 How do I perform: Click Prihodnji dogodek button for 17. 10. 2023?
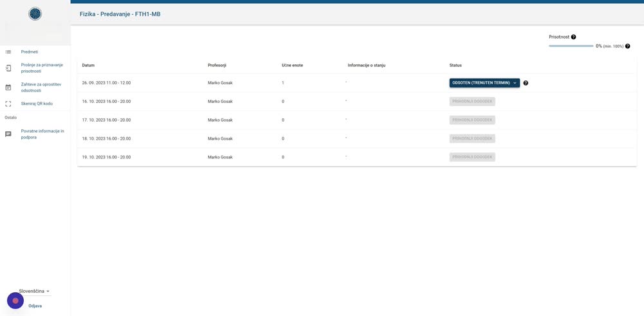(472, 120)
